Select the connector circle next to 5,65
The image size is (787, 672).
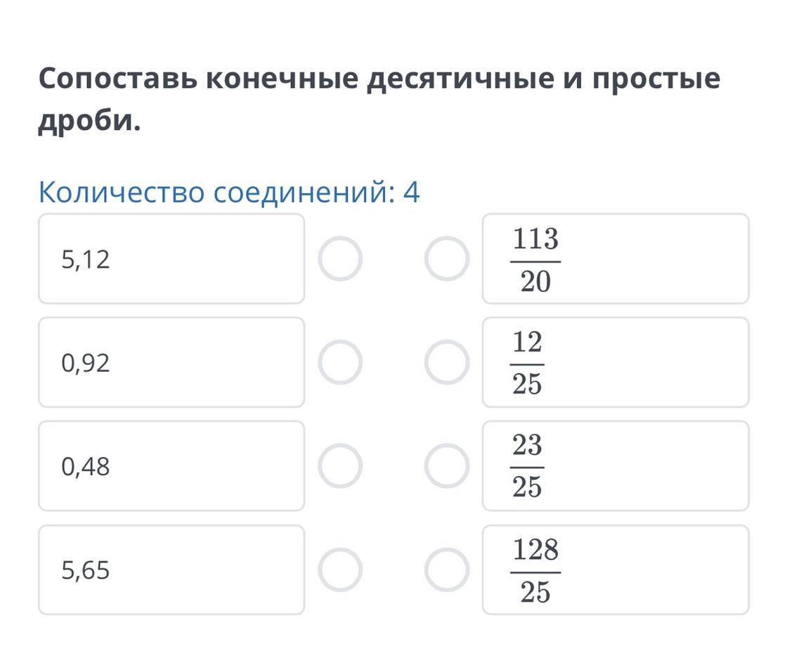340,569
